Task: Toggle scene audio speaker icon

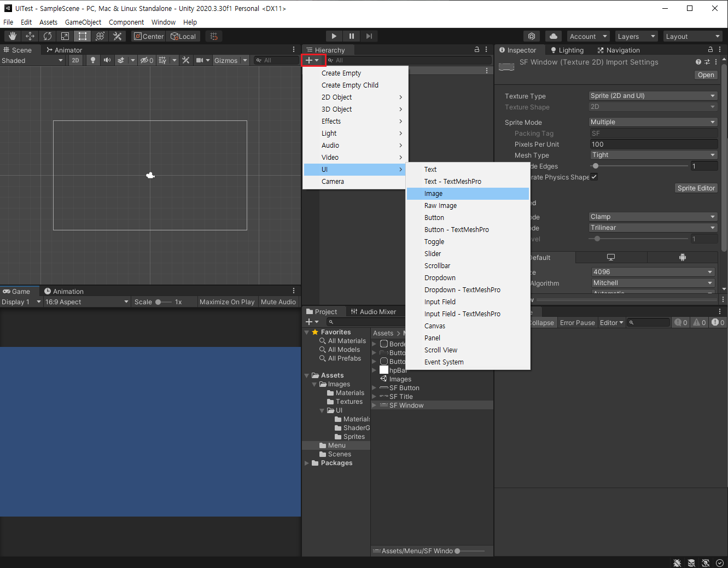Action: 107,60
